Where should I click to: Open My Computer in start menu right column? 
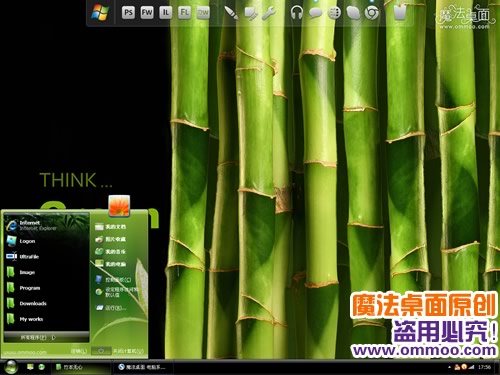click(x=110, y=264)
